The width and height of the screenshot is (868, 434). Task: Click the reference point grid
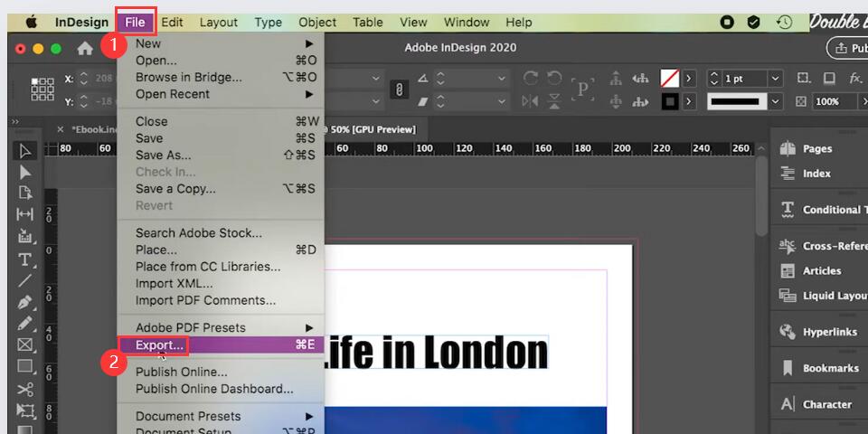[x=42, y=90]
